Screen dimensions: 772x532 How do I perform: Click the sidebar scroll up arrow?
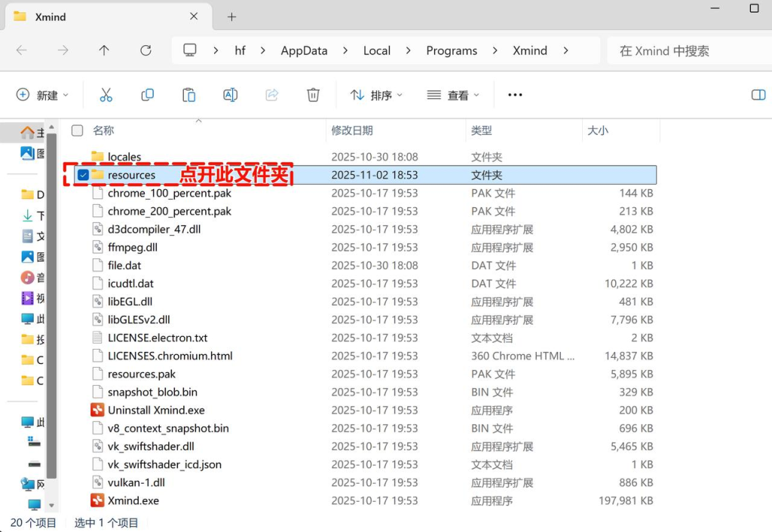click(x=51, y=127)
